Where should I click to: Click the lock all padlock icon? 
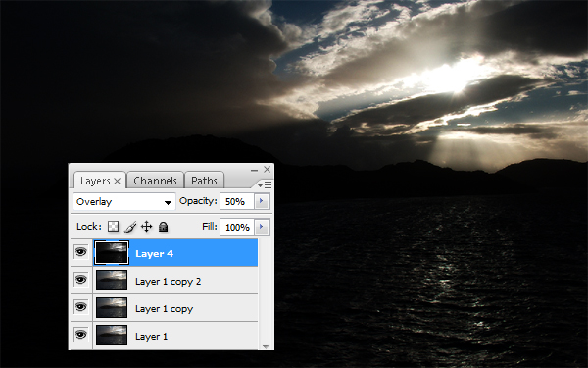point(163,227)
